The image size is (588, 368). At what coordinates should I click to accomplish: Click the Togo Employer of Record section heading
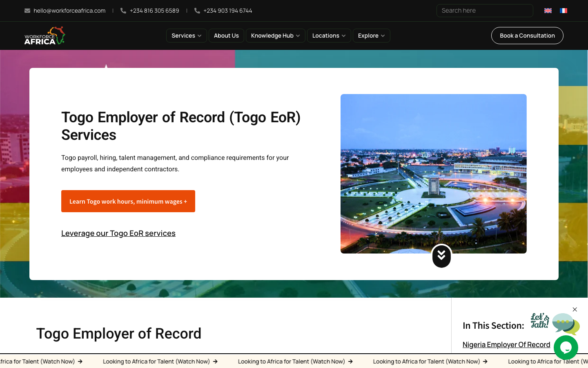pos(119,334)
